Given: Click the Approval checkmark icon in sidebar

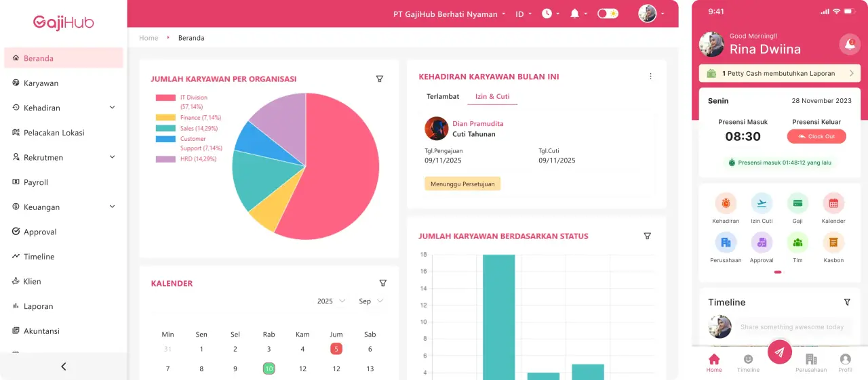Looking at the screenshot, I should coord(16,232).
